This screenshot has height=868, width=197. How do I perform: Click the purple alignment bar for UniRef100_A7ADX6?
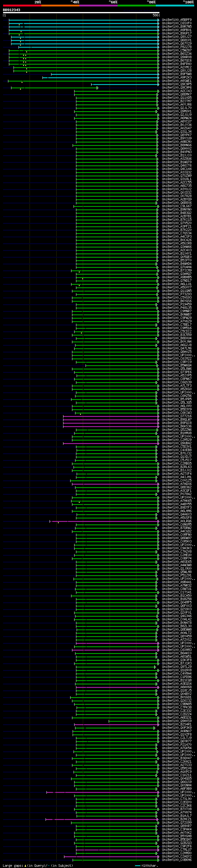115,484
